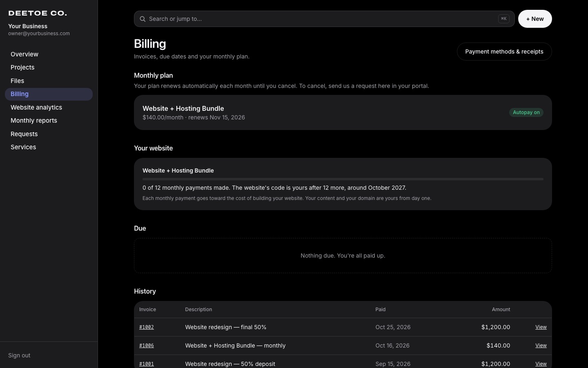Click '$140.00/month · renews Nov 15, 2026'
This screenshot has width=588, height=368.
(194, 117)
